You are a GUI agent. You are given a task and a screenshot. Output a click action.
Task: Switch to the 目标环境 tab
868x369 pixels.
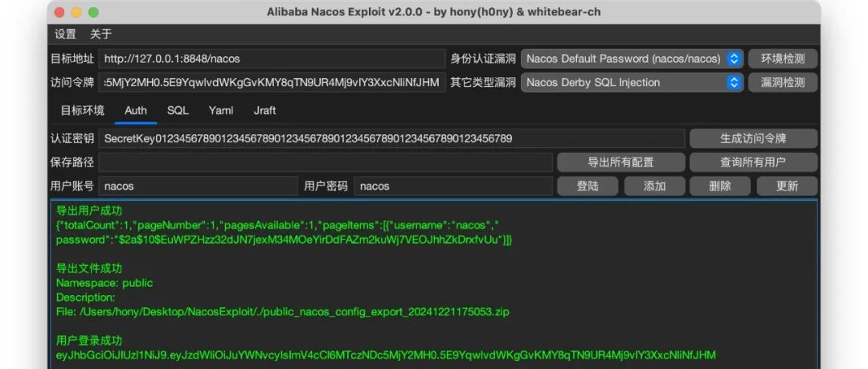82,110
